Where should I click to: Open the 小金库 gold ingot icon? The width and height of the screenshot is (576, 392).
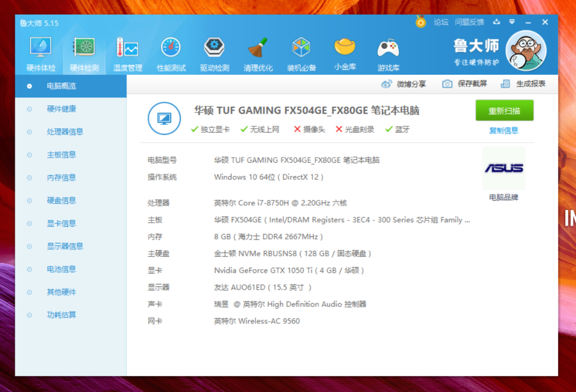pyautogui.click(x=345, y=47)
